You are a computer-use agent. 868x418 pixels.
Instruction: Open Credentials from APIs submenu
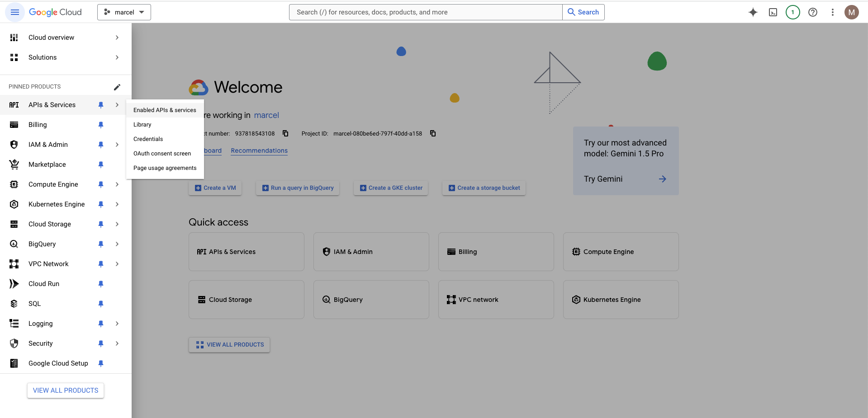click(x=165, y=139)
